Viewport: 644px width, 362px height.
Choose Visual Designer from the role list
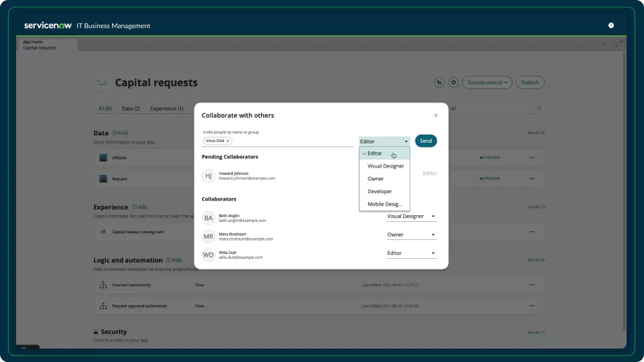[x=385, y=166]
